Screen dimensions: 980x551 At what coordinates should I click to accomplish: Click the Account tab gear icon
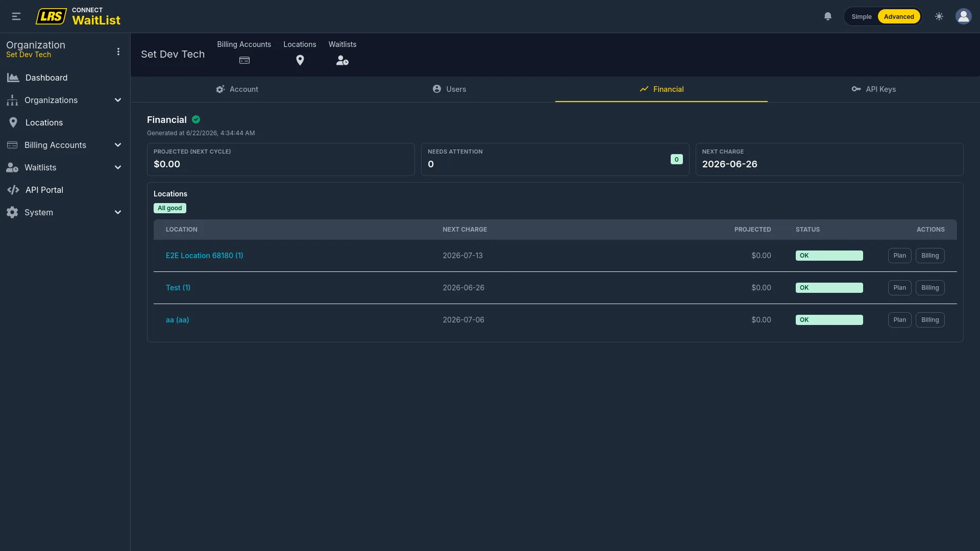(220, 89)
